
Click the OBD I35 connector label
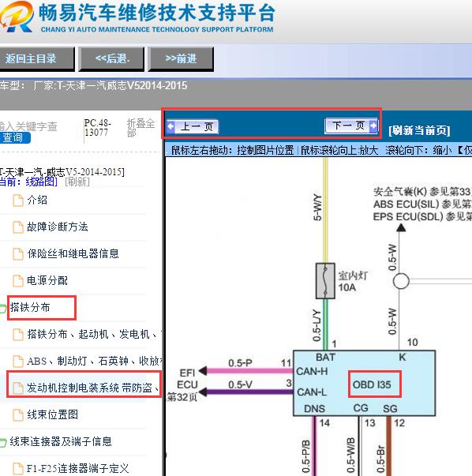click(x=372, y=385)
